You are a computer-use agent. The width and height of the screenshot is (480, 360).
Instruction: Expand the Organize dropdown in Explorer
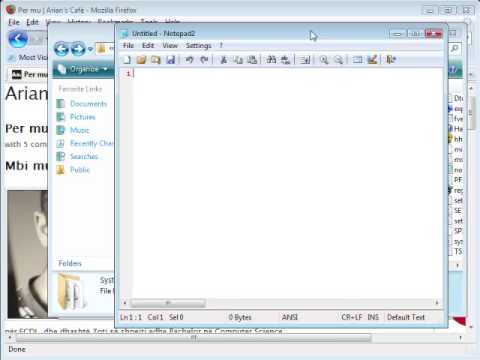click(x=83, y=69)
